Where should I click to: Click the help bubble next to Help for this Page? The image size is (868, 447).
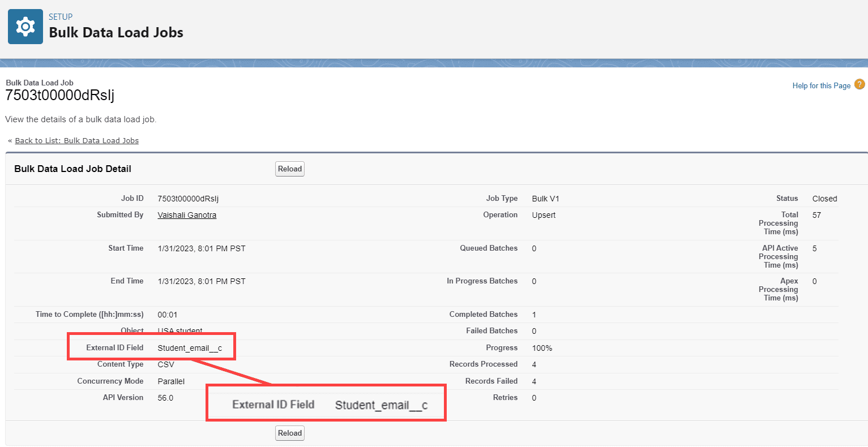pos(860,84)
